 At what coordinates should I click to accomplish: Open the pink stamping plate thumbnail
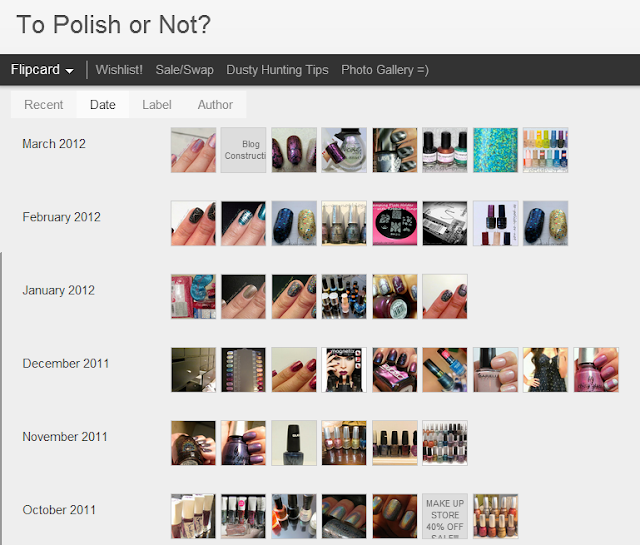(x=395, y=223)
